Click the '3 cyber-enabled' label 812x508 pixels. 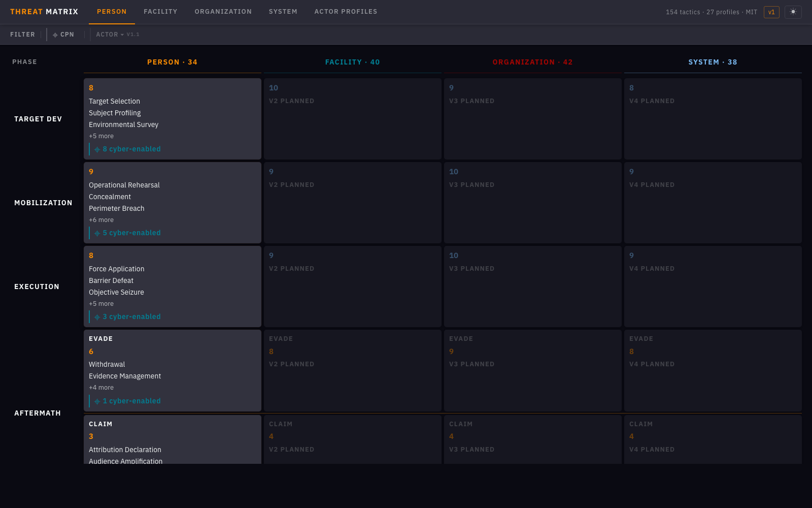tap(131, 316)
